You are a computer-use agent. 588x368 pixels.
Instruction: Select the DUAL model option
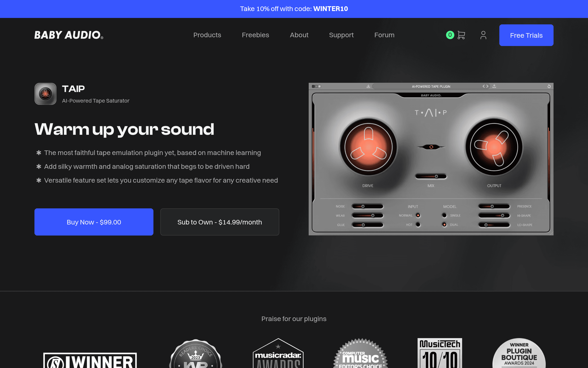click(x=444, y=225)
